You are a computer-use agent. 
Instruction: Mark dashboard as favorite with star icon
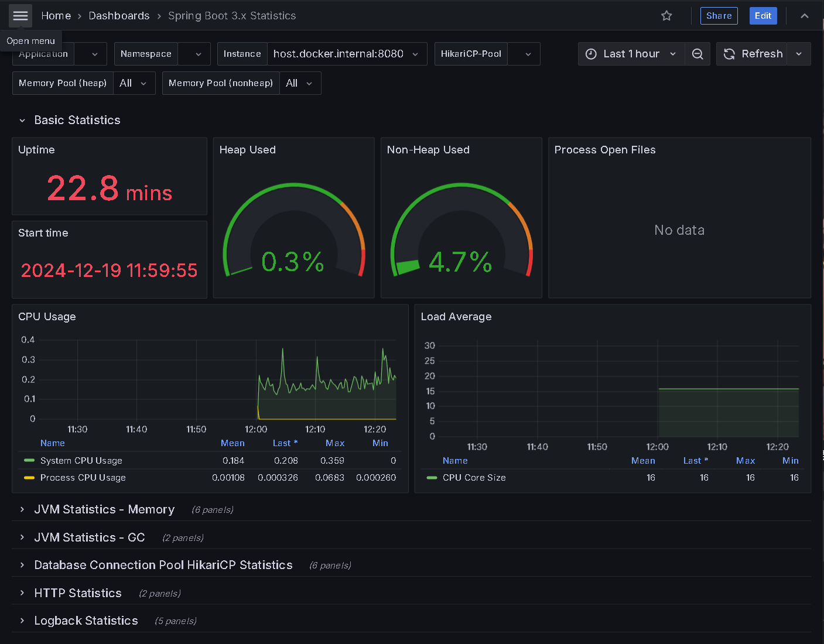pos(666,16)
